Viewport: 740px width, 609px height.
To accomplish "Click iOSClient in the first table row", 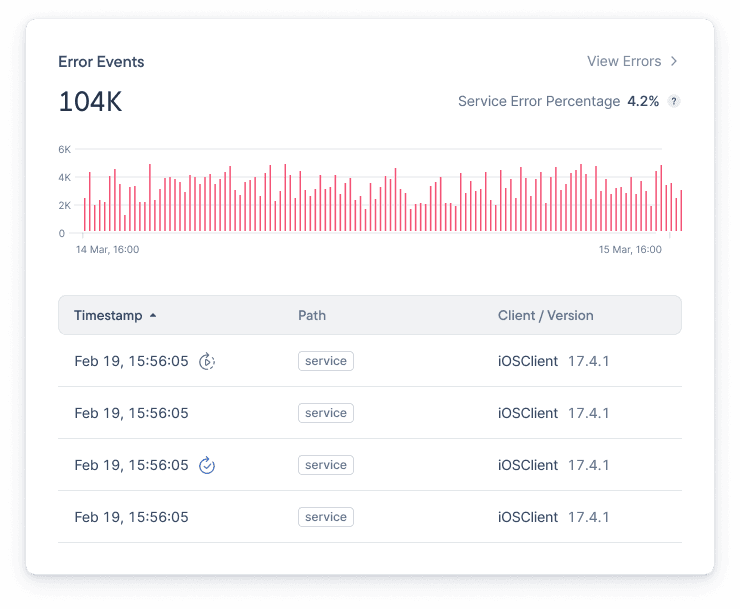I will (x=528, y=361).
